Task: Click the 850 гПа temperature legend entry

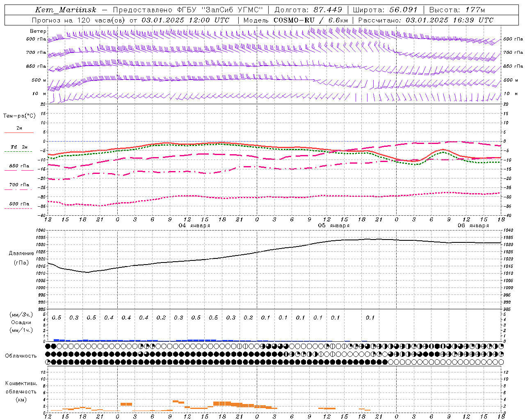Action: (x=19, y=166)
